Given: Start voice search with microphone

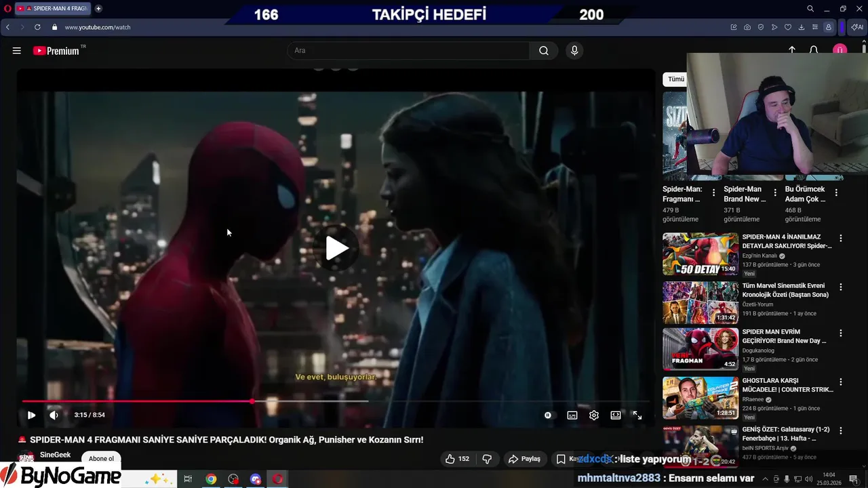Looking at the screenshot, I should tap(574, 51).
